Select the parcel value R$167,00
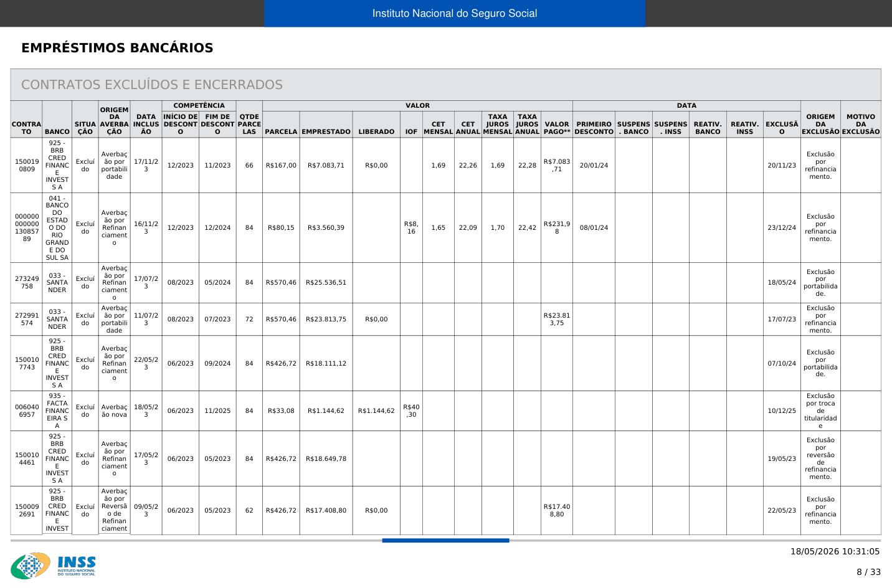892x588 pixels. 281,165
